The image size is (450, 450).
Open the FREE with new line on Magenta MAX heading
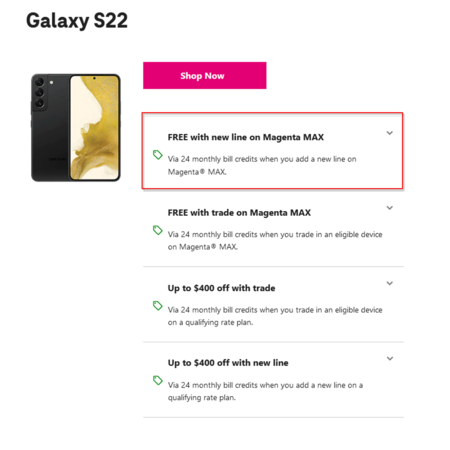pos(246,137)
